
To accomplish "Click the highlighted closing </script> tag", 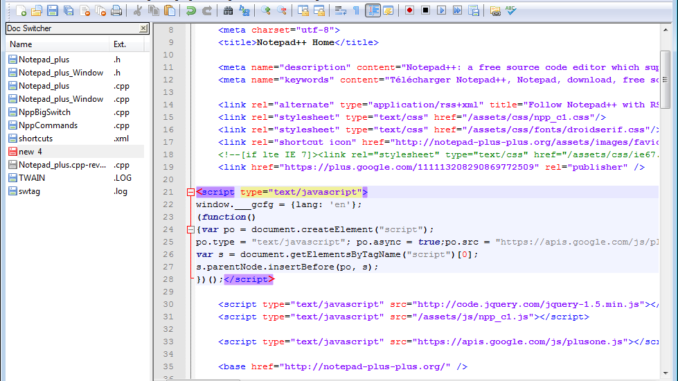I will click(x=249, y=279).
